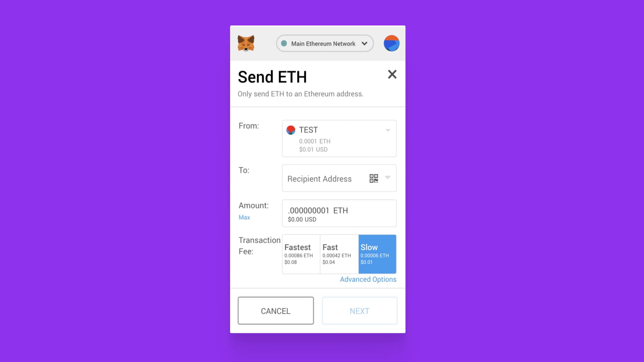Click the QR code scanner icon
The image size is (644, 362).
(x=373, y=178)
